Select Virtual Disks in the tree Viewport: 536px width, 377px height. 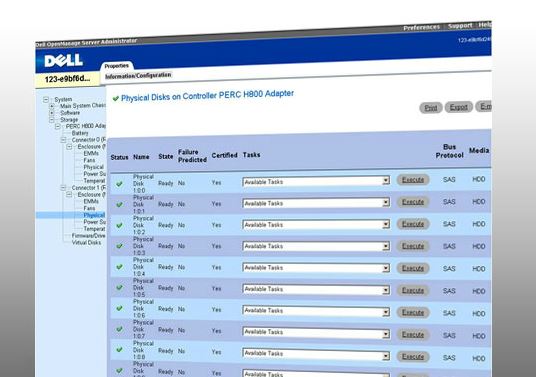coord(86,243)
